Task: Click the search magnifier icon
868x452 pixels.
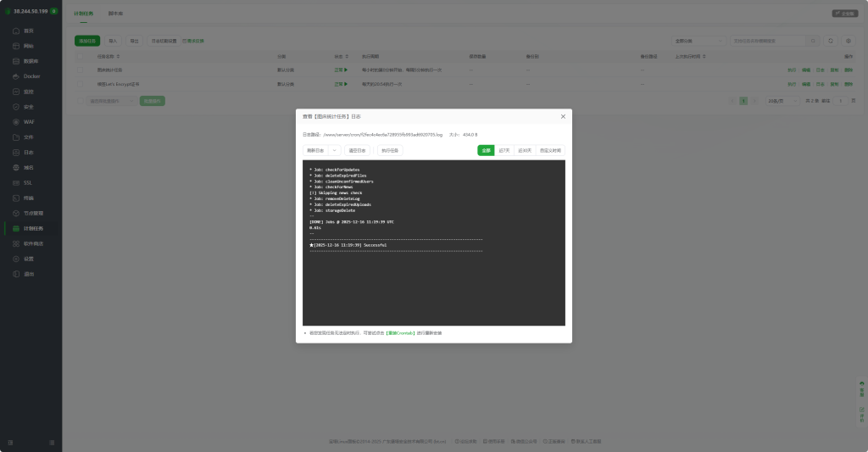Action: point(813,41)
